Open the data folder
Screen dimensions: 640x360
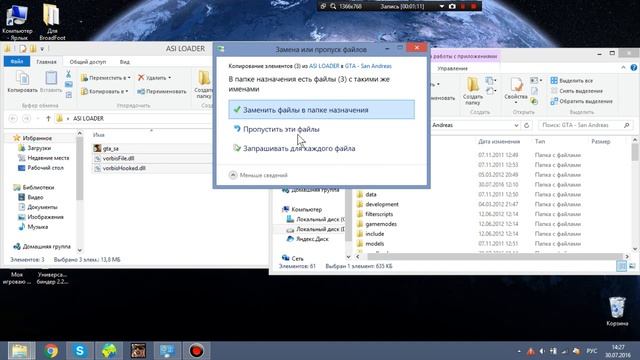tap(367, 195)
